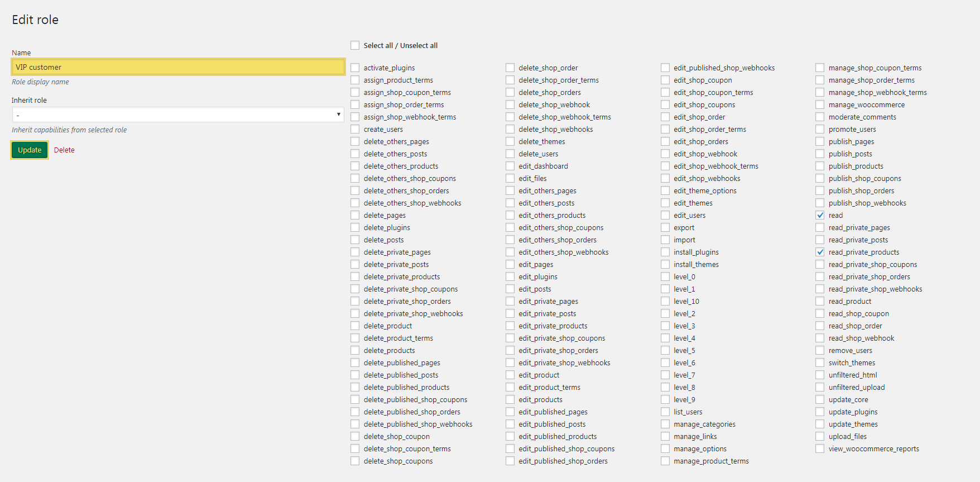
Task: Tick the edit_products checkbox
Action: tap(510, 399)
